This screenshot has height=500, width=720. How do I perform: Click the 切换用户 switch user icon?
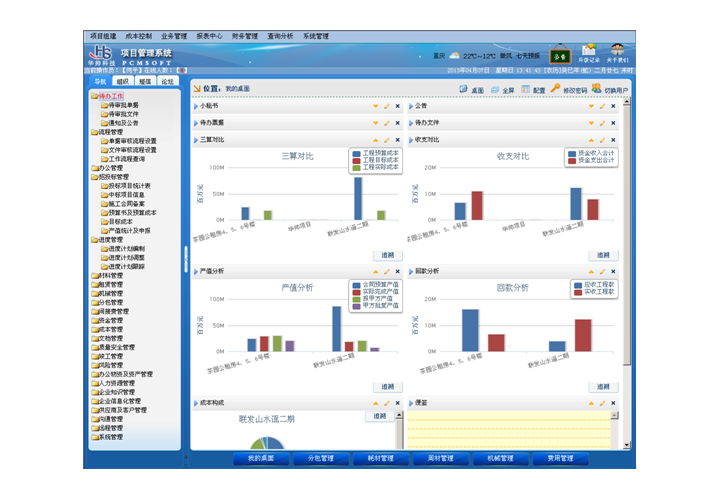coord(597,89)
